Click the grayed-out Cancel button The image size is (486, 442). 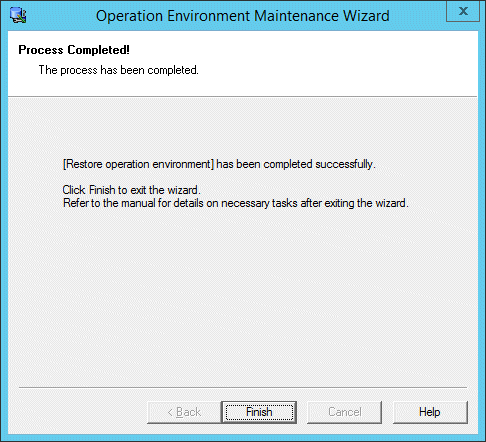click(344, 412)
